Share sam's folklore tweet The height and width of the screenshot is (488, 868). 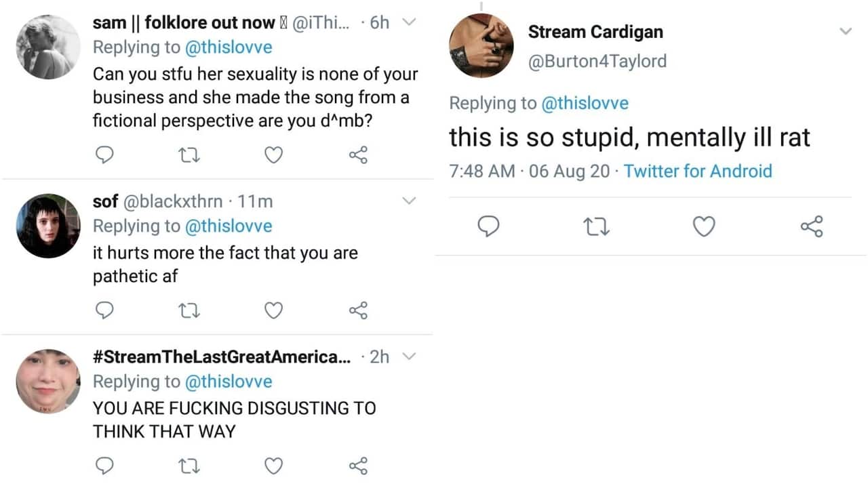(x=358, y=155)
